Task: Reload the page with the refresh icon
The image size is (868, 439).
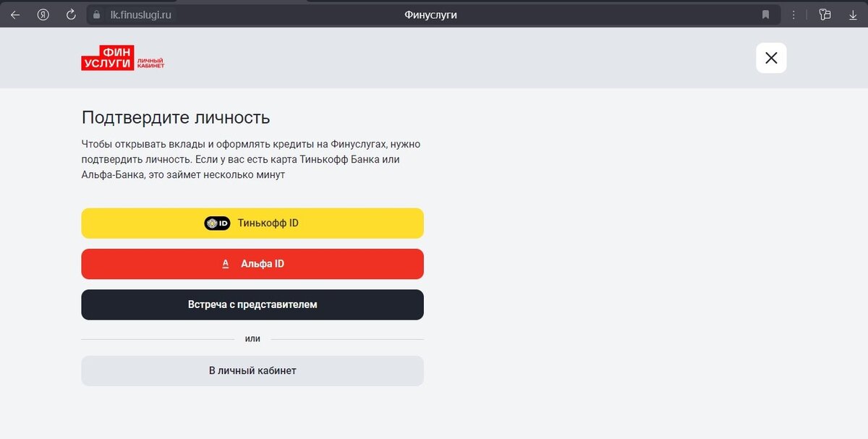Action: pyautogui.click(x=71, y=14)
